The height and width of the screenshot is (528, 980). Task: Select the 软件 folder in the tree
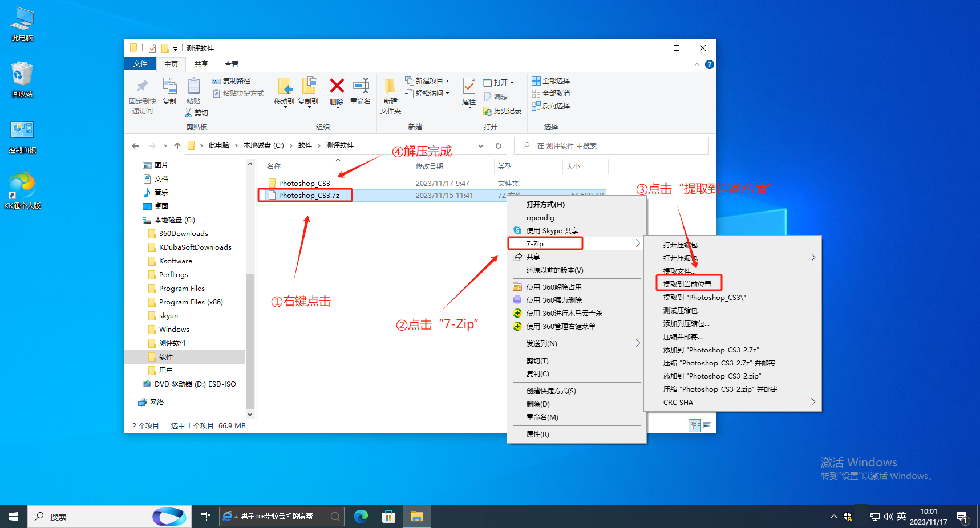[x=166, y=356]
